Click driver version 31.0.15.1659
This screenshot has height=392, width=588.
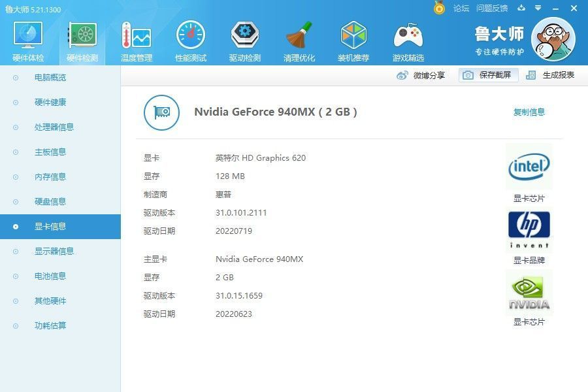coord(239,295)
